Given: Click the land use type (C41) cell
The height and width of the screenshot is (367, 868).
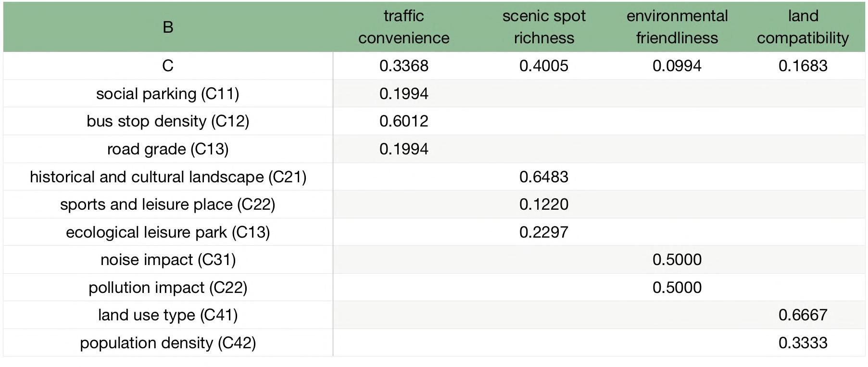Looking at the screenshot, I should (167, 315).
